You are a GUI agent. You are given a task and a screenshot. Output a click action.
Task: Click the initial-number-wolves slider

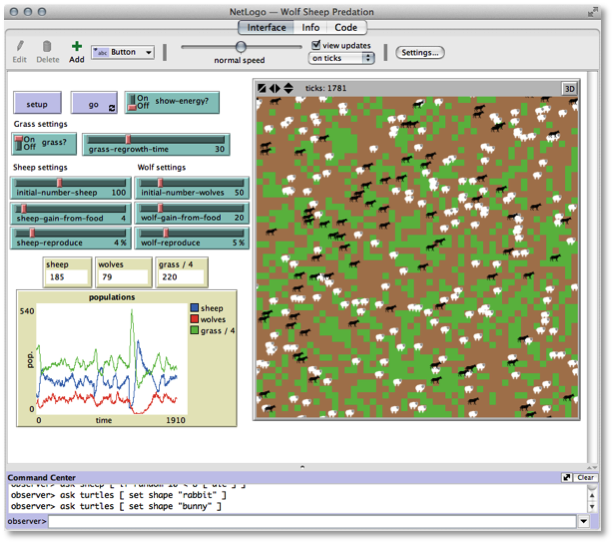pyautogui.click(x=192, y=188)
